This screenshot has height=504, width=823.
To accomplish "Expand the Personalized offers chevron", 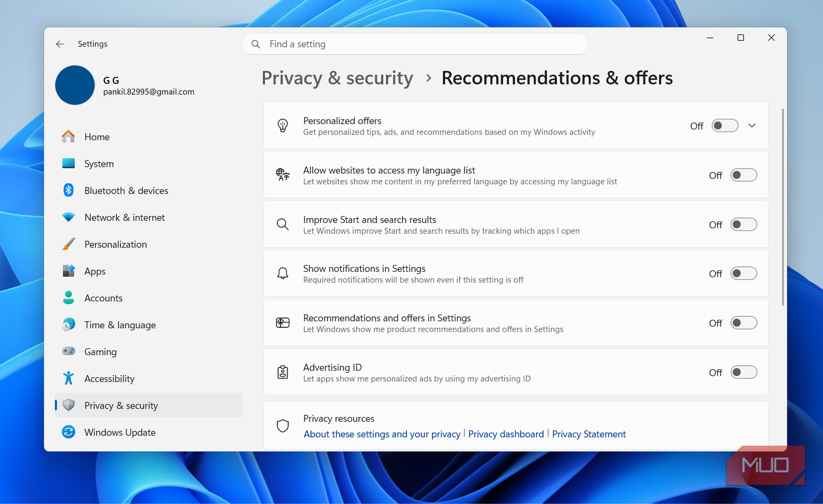I will point(752,126).
